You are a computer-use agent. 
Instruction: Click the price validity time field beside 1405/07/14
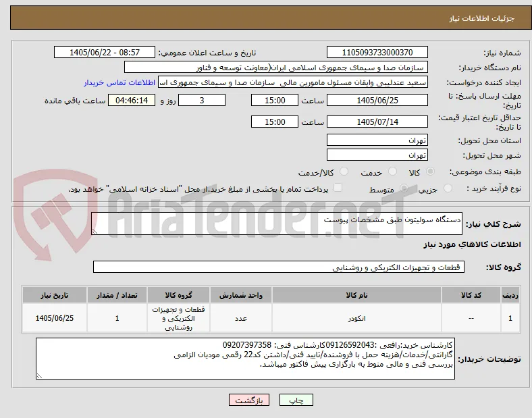275,122
